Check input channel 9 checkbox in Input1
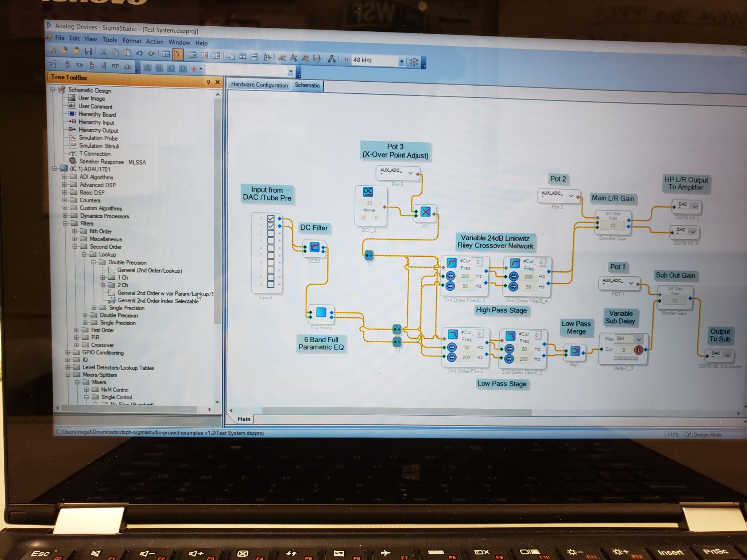 click(x=271, y=284)
